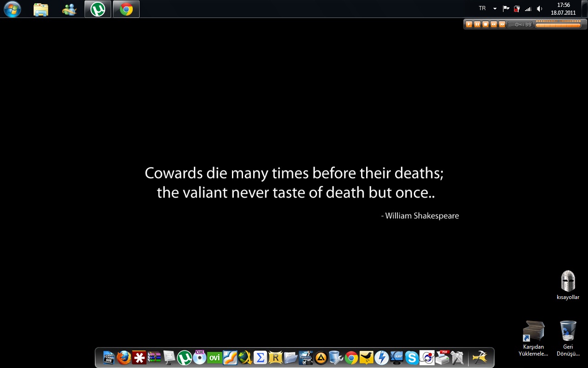Show hidden system tray icons
Screen dimensions: 588x368
pyautogui.click(x=495, y=9)
